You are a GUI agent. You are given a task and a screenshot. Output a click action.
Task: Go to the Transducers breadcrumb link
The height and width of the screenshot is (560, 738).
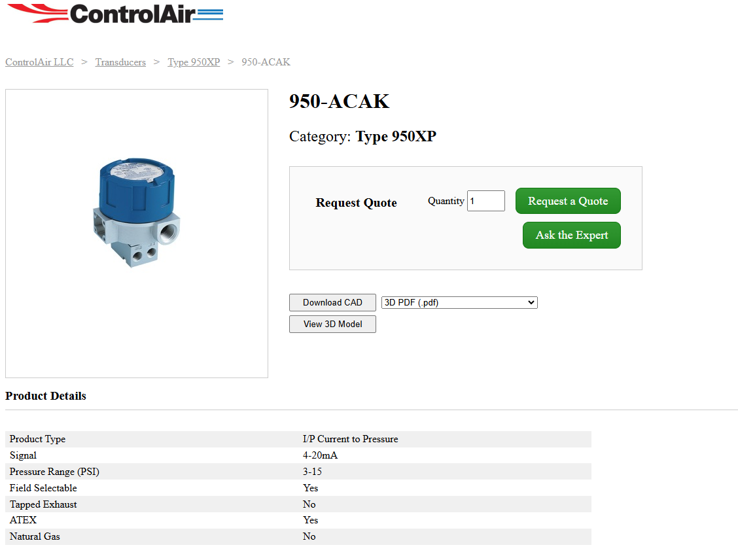pos(120,62)
